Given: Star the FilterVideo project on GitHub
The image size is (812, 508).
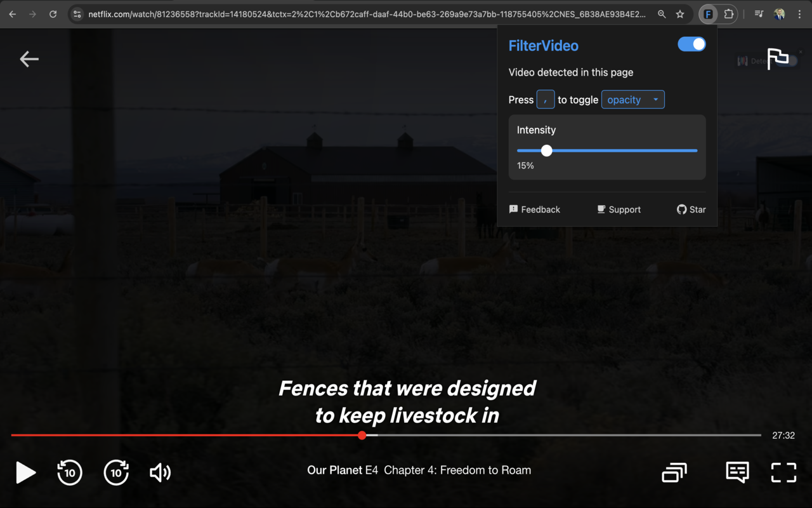Looking at the screenshot, I should pos(691,209).
